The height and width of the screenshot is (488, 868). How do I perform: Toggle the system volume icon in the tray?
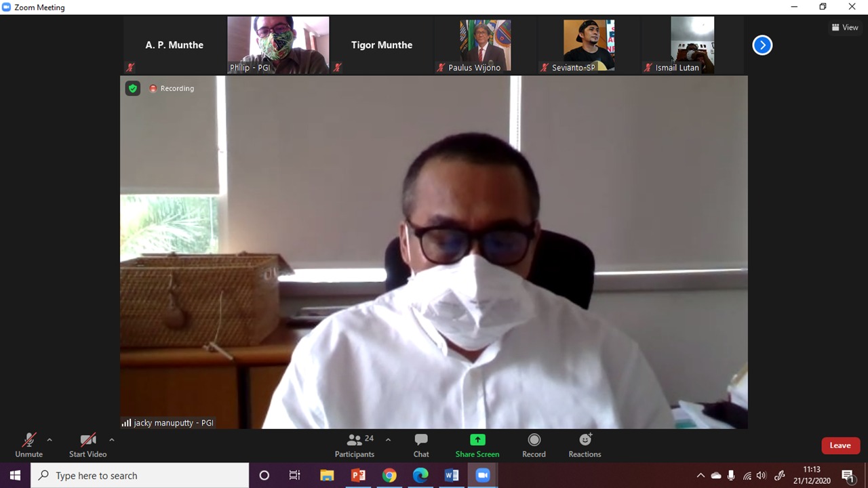click(762, 476)
